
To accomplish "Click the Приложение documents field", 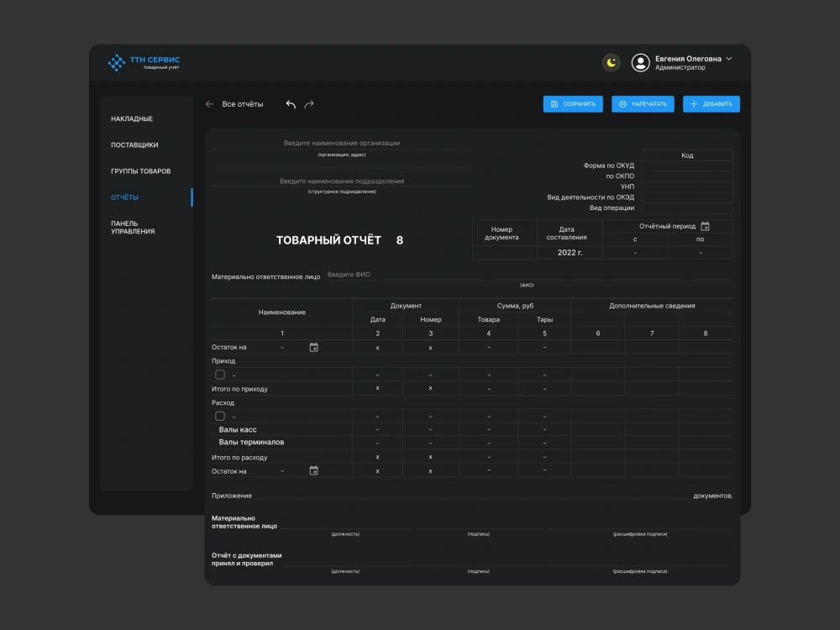I will click(472, 495).
